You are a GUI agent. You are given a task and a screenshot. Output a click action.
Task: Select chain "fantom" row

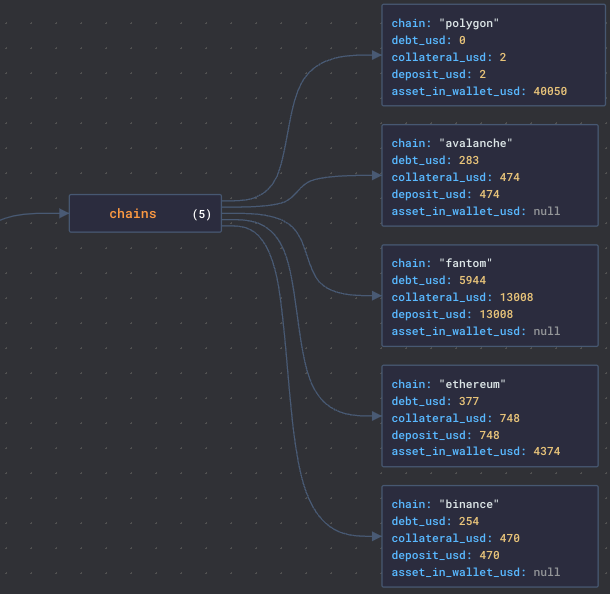click(x=442, y=263)
